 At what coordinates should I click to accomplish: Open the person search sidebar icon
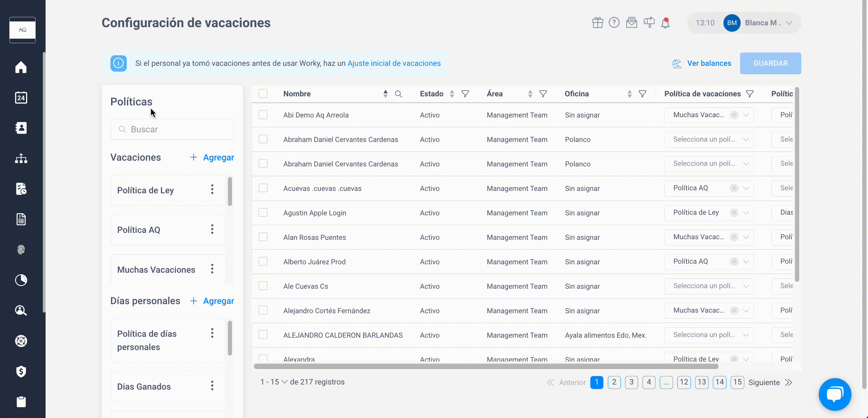pyautogui.click(x=21, y=310)
